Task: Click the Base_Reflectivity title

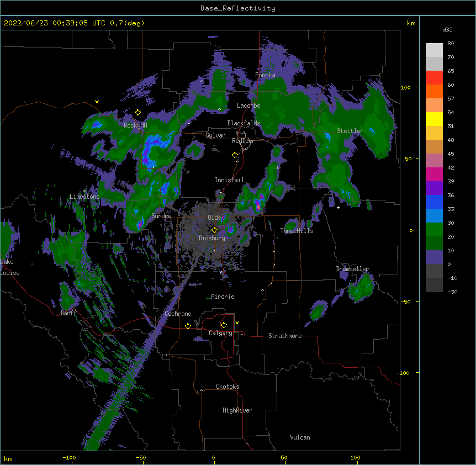Action: pos(238,8)
